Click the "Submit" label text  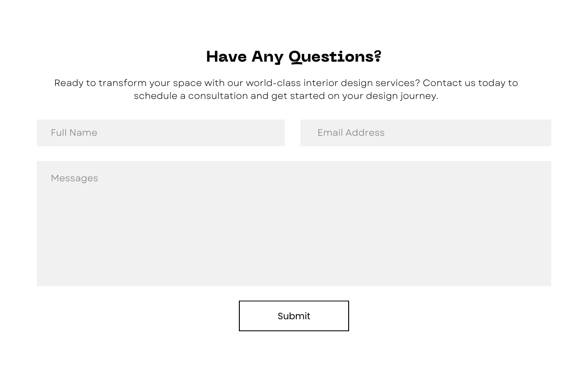click(x=294, y=316)
